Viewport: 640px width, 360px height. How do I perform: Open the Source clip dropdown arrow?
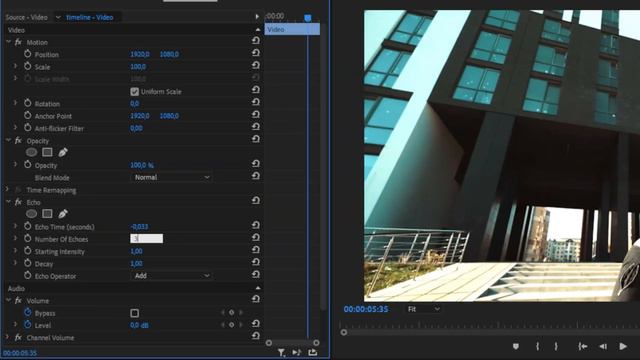(58, 17)
